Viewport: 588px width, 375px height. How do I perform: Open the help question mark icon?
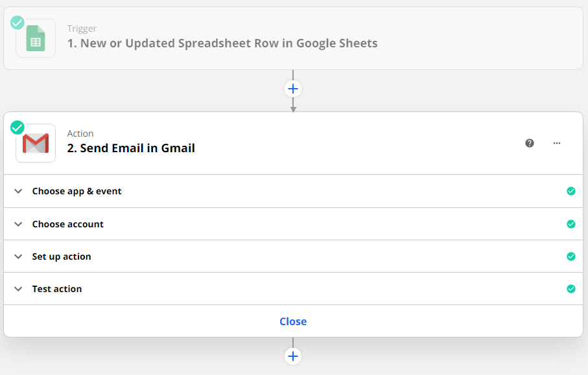pyautogui.click(x=530, y=143)
